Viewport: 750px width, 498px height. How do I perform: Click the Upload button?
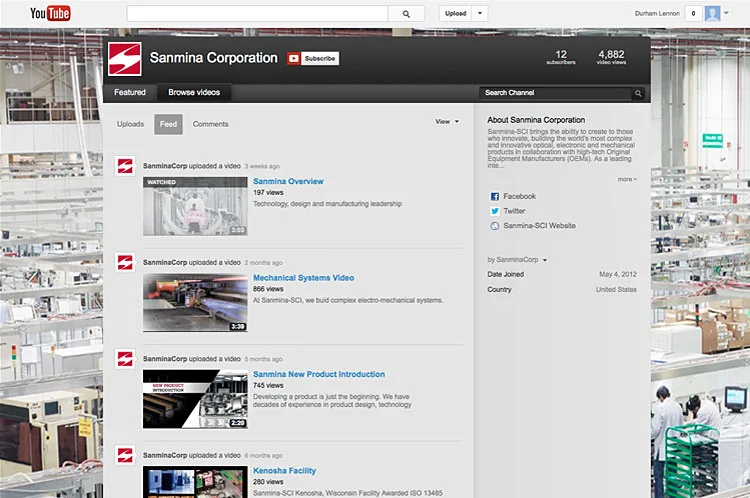(x=455, y=13)
